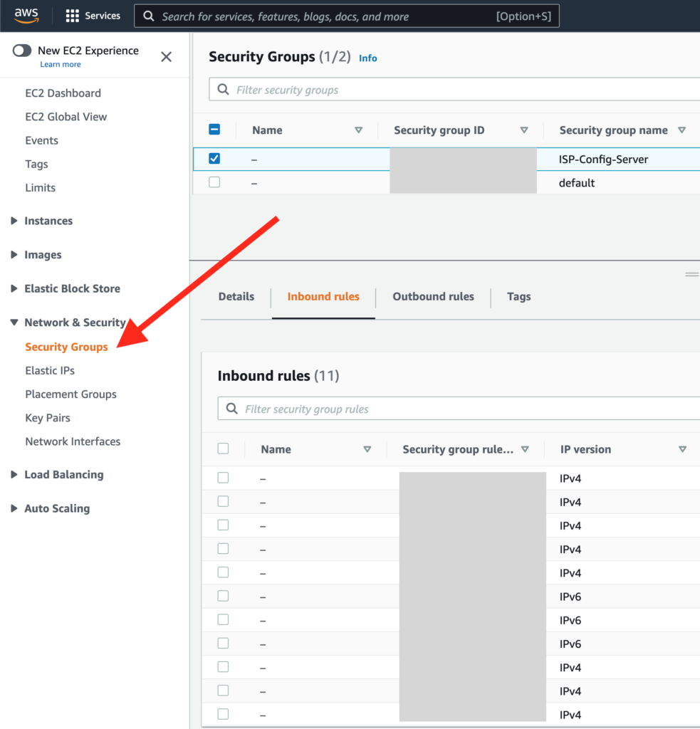Image resolution: width=700 pixels, height=729 pixels.
Task: Sort by Security group name column arrow
Action: pos(682,130)
